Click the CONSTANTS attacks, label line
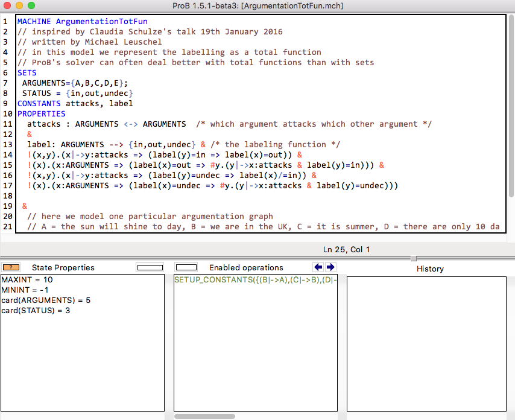The image size is (515, 420). [75, 103]
